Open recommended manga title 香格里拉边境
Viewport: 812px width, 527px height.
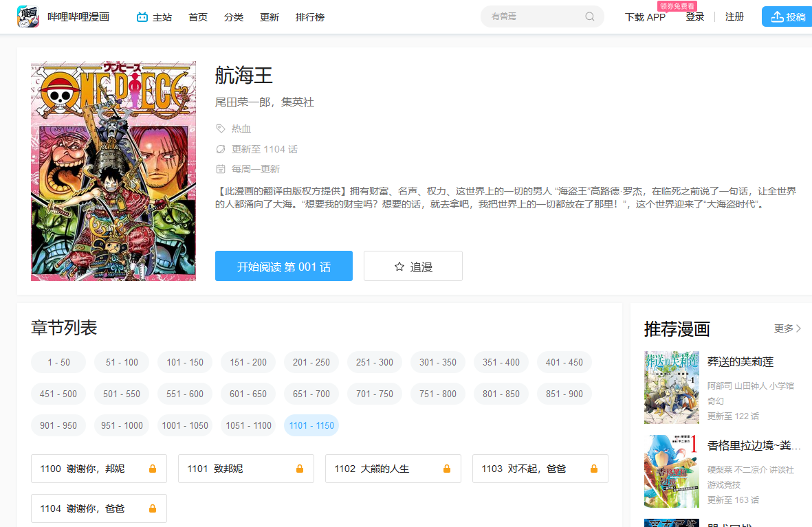754,446
